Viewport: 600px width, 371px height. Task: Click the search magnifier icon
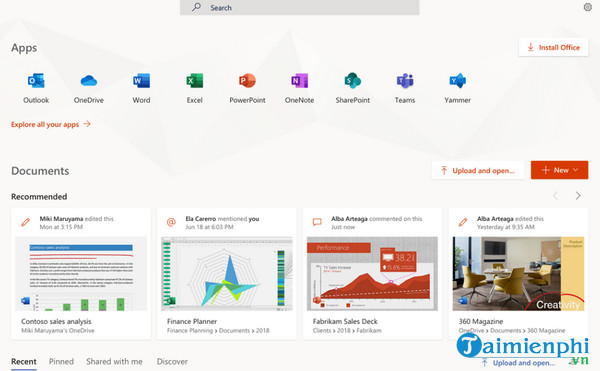click(x=196, y=7)
